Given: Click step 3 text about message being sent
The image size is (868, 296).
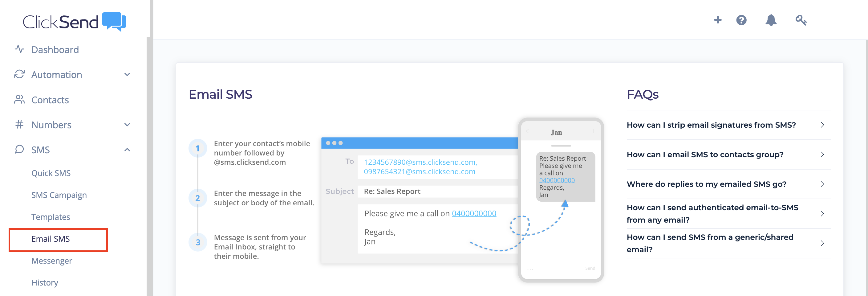Looking at the screenshot, I should pyautogui.click(x=260, y=247).
